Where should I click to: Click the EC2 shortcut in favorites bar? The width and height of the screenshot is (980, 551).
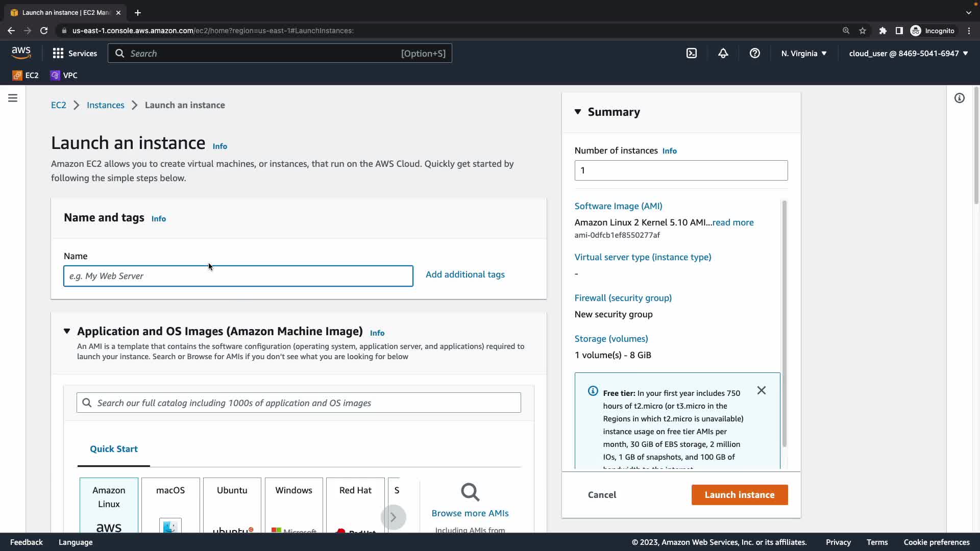[26, 75]
